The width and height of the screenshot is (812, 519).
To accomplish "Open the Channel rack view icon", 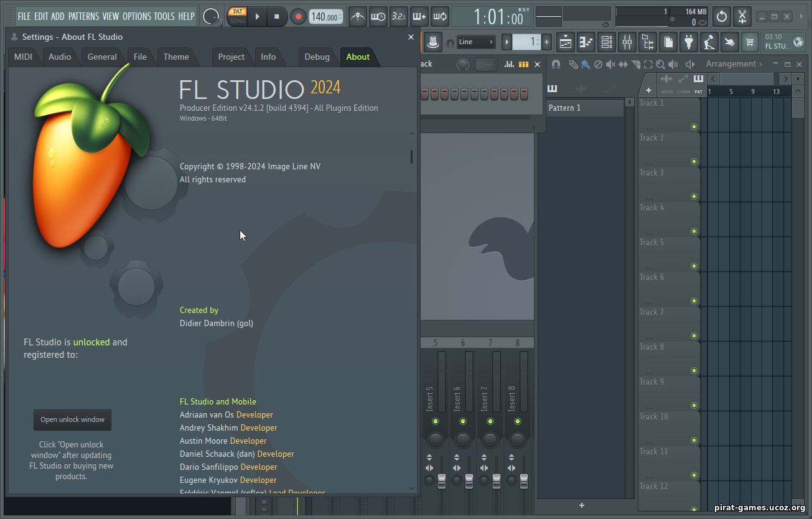I will coord(607,42).
